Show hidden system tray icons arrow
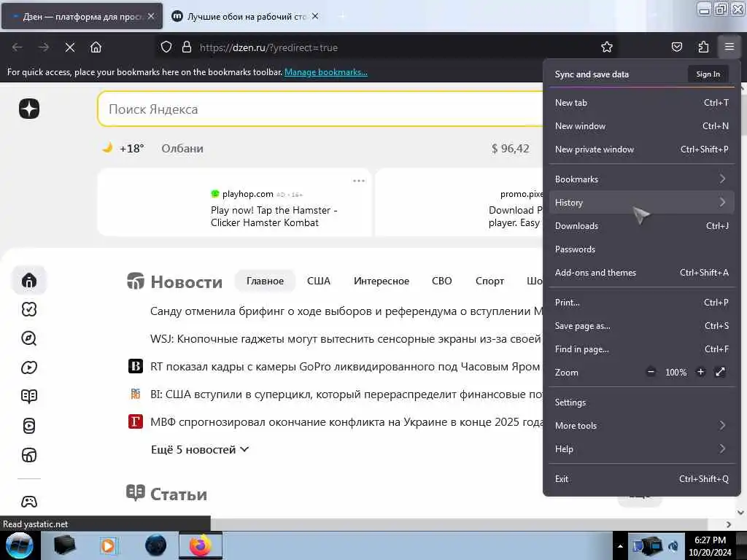The image size is (747, 560). (x=620, y=546)
